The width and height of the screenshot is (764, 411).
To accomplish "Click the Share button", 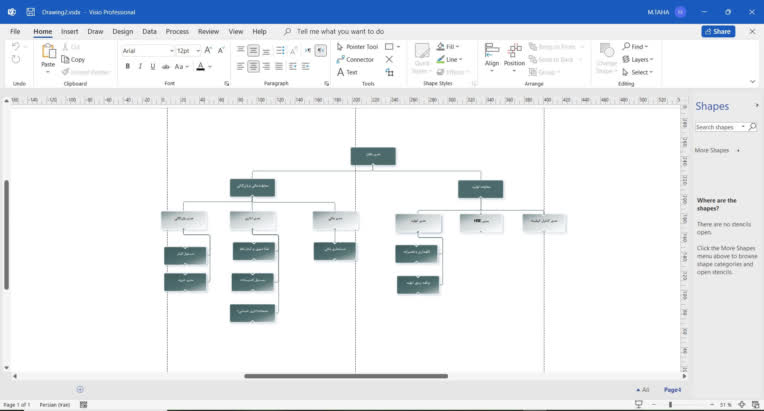I will click(718, 31).
